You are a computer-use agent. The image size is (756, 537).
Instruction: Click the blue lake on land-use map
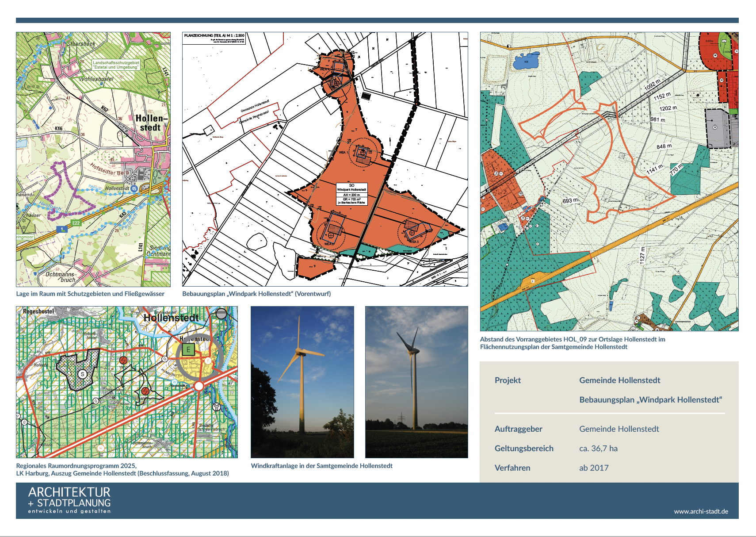pyautogui.click(x=526, y=61)
